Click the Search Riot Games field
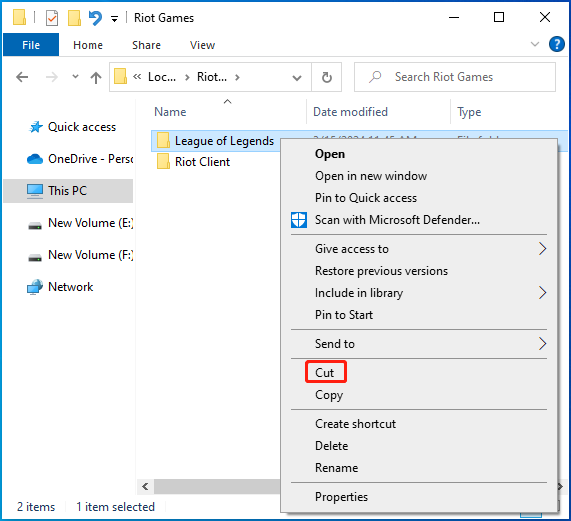 (455, 77)
